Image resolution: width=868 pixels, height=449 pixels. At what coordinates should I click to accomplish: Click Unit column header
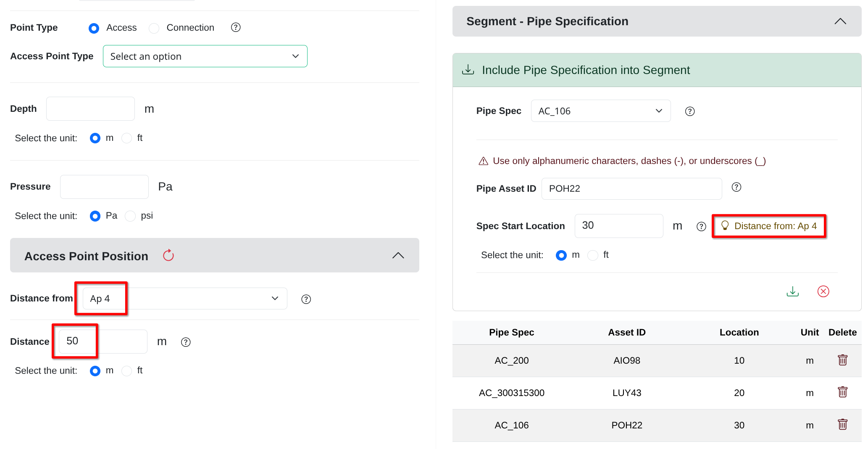810,333
